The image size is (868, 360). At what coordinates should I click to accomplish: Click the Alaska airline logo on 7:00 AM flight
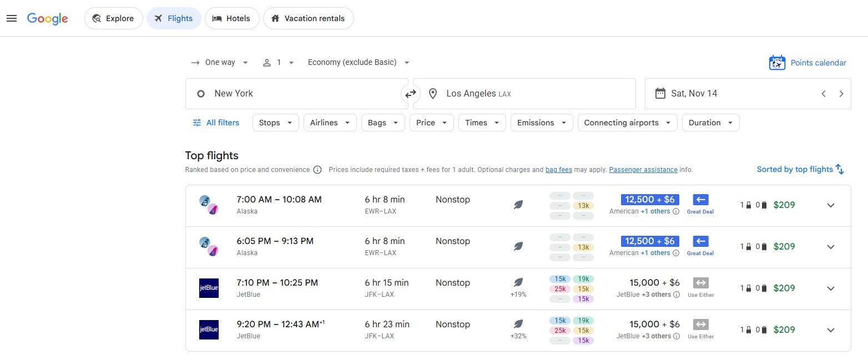(x=209, y=205)
